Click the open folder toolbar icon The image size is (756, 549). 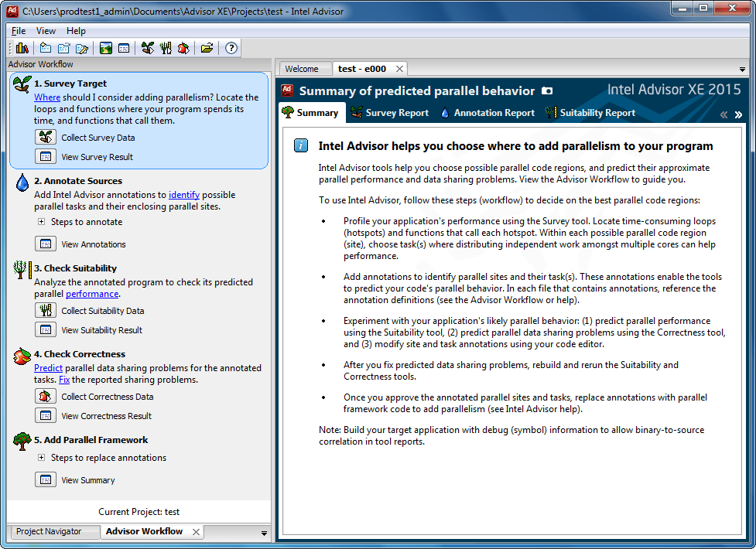[207, 48]
